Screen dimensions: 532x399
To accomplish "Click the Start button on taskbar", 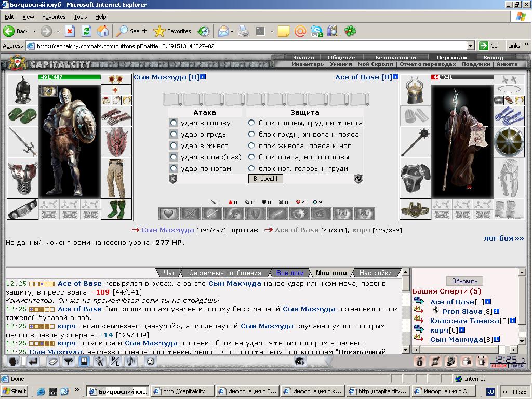I will click(x=15, y=391).
